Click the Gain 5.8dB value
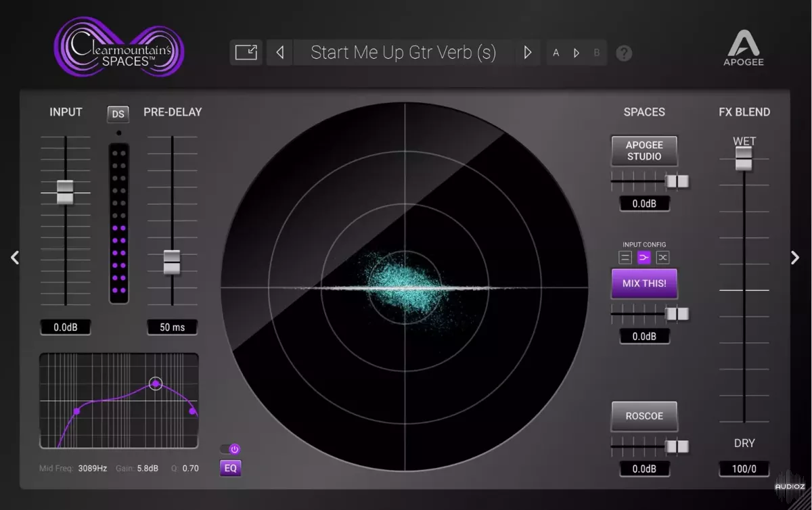This screenshot has width=812, height=510. point(147,468)
